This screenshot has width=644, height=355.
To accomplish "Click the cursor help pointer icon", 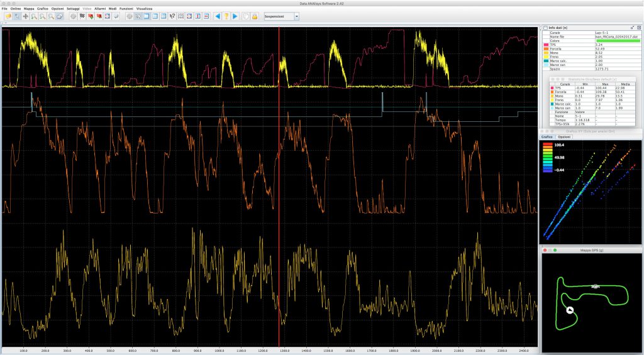I will (x=172, y=16).
